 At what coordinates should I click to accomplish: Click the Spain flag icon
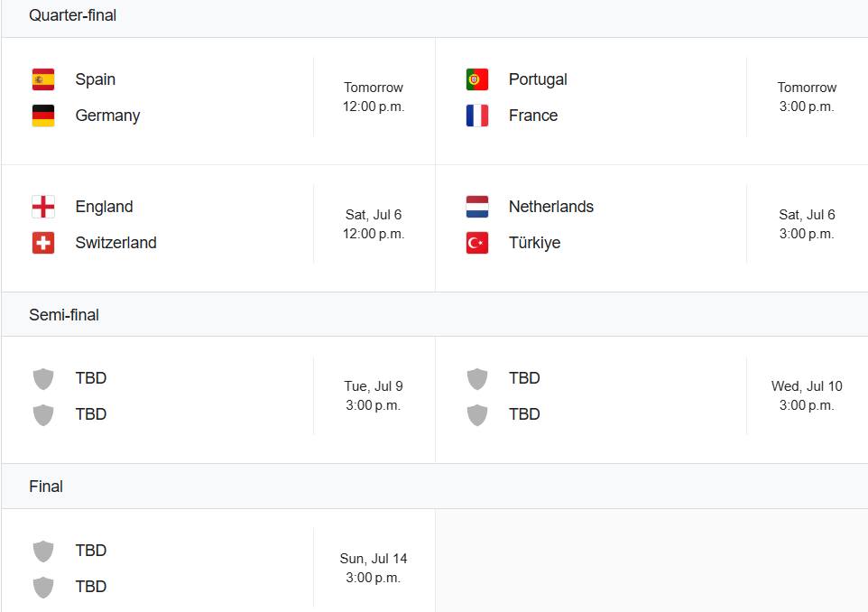43,79
